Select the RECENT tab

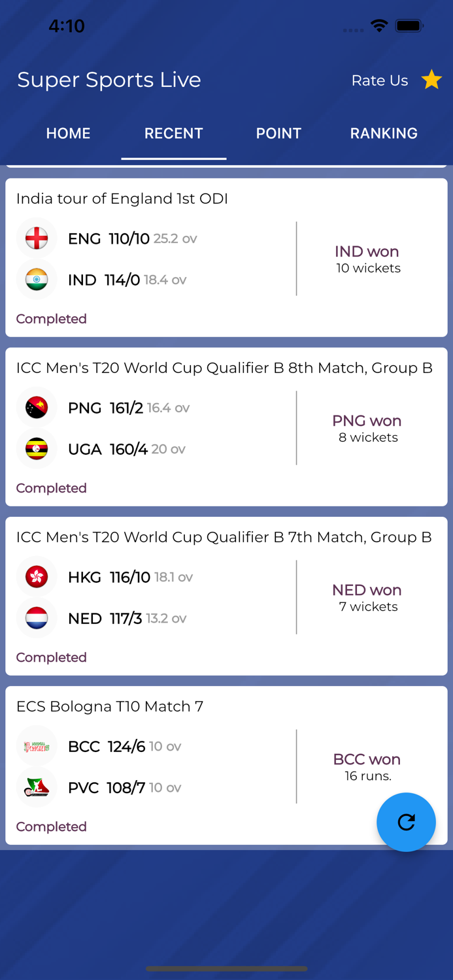[x=174, y=133]
